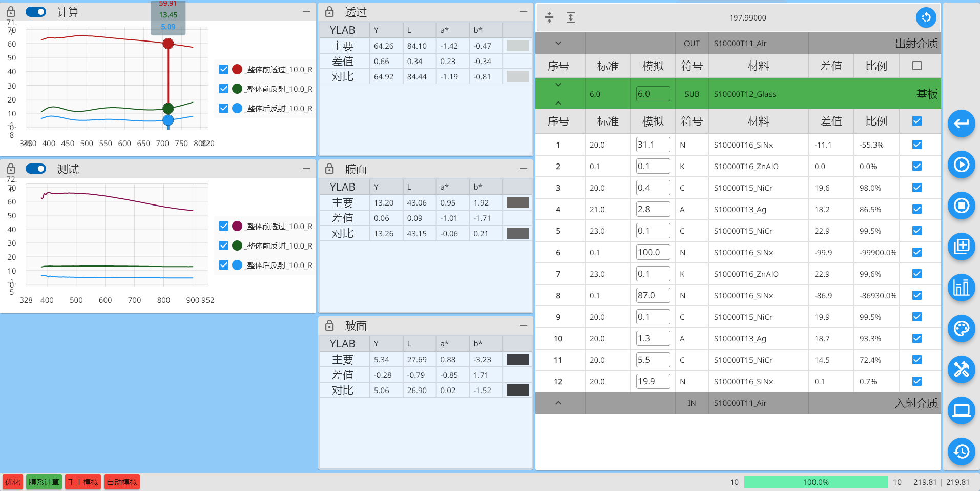
Task: Click the stop icon in right sidebar
Action: pyautogui.click(x=961, y=206)
